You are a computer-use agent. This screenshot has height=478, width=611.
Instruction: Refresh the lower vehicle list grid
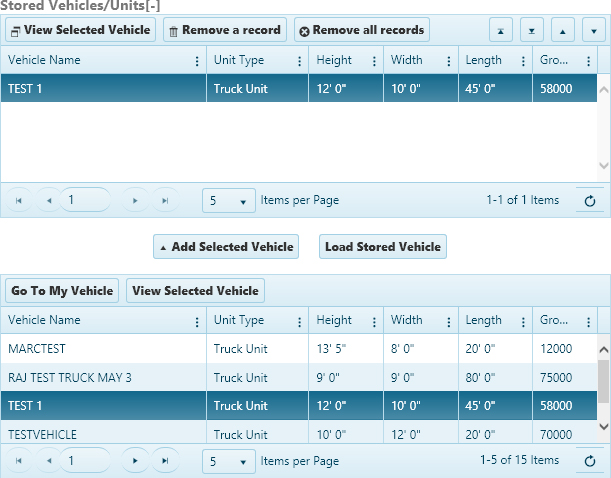pyautogui.click(x=590, y=461)
